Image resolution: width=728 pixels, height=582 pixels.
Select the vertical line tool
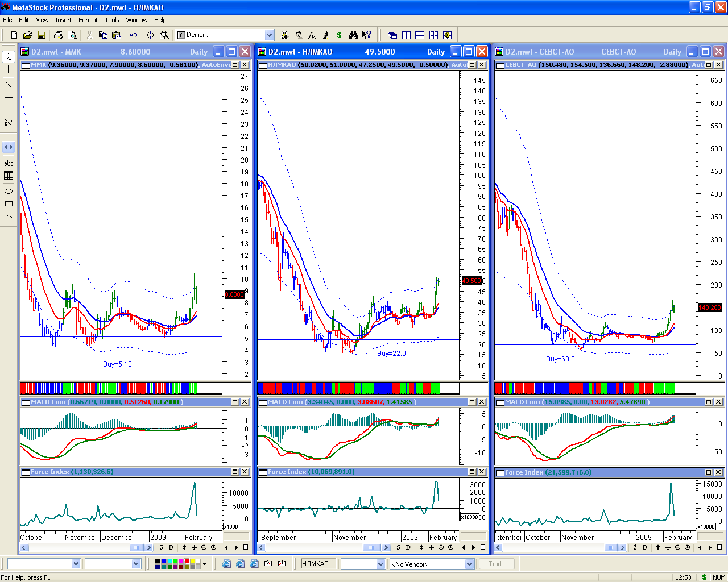tap(9, 110)
